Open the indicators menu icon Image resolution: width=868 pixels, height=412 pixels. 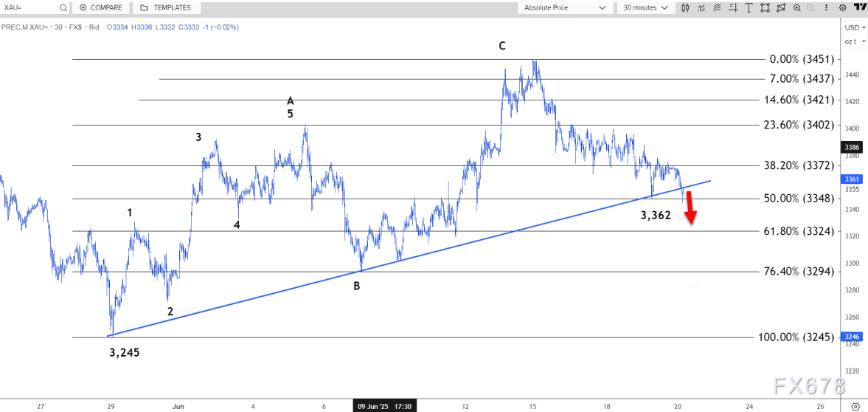(701, 7)
